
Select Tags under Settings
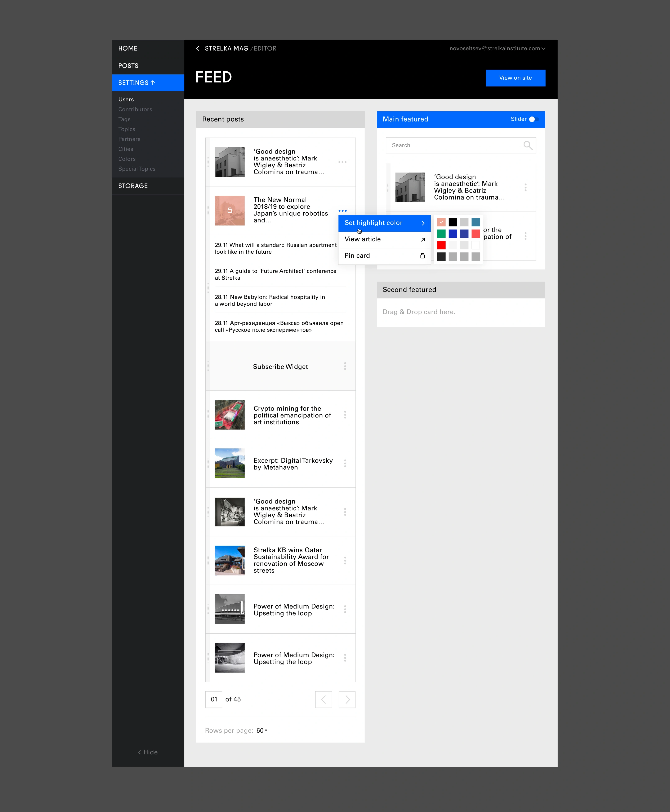[x=124, y=119]
